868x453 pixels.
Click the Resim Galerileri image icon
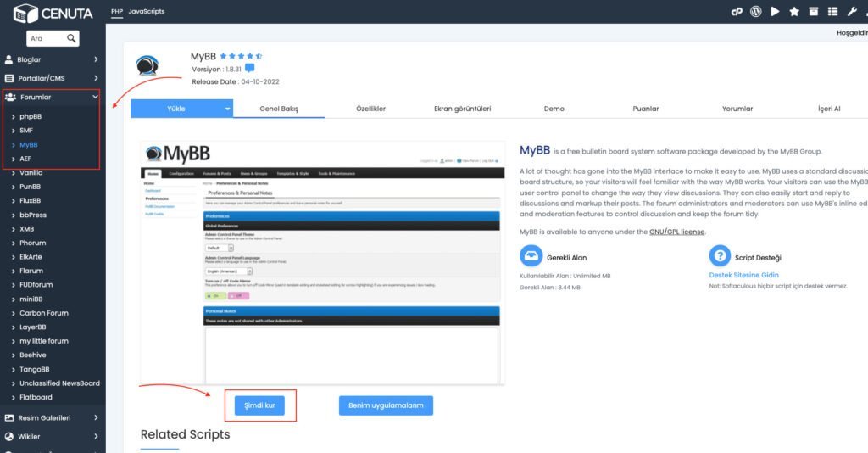(x=8, y=417)
